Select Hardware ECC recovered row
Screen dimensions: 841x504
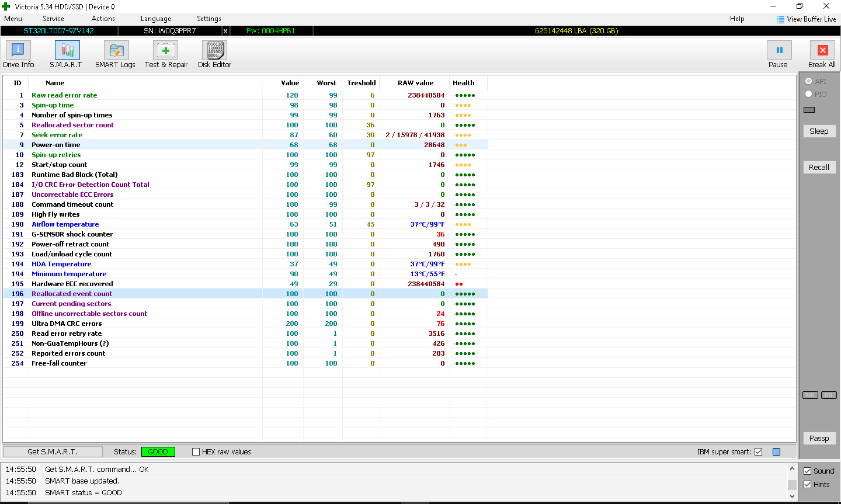coord(245,284)
